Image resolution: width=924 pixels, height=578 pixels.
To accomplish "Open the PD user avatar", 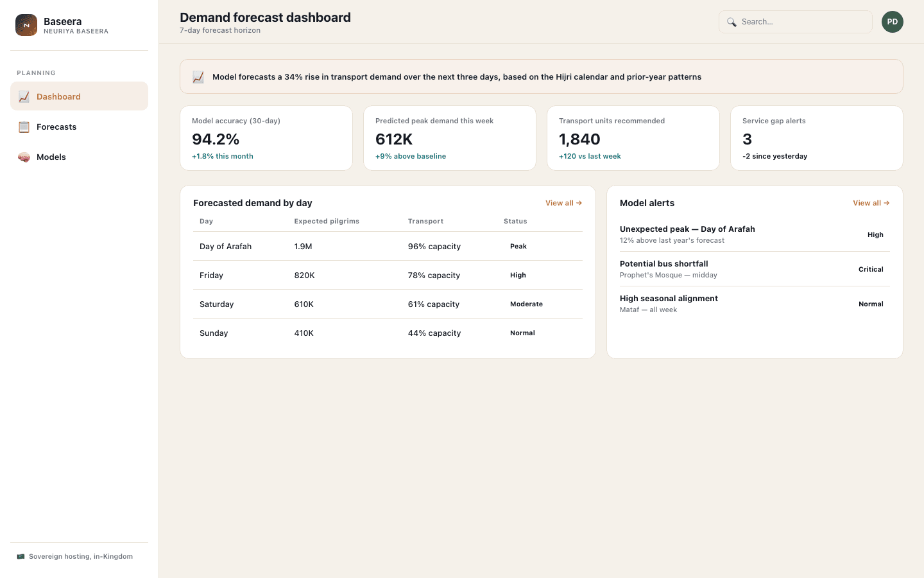I will pyautogui.click(x=893, y=22).
